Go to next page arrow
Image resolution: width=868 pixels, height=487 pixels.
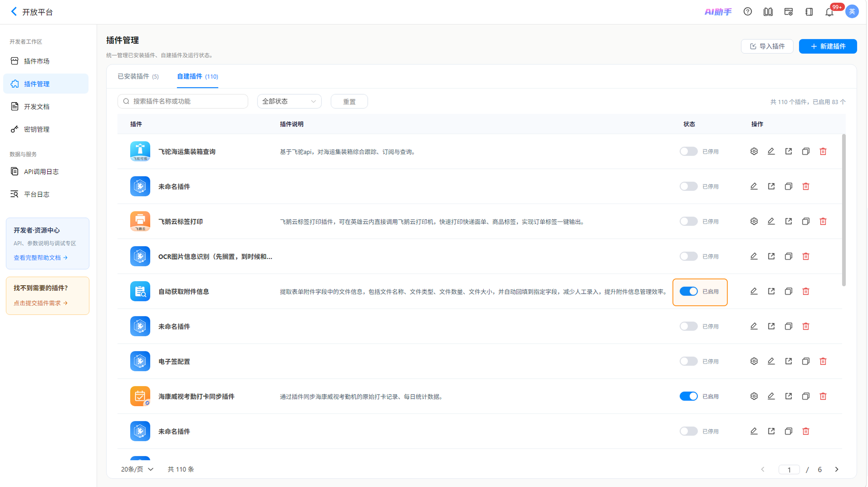click(836, 469)
